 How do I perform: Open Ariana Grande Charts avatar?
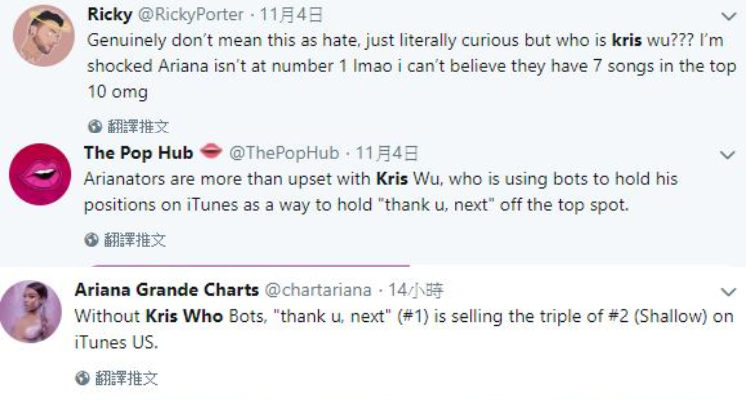(x=33, y=310)
